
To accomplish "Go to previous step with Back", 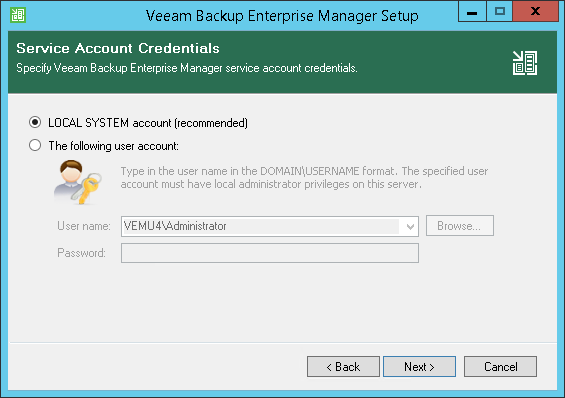I will click(343, 367).
